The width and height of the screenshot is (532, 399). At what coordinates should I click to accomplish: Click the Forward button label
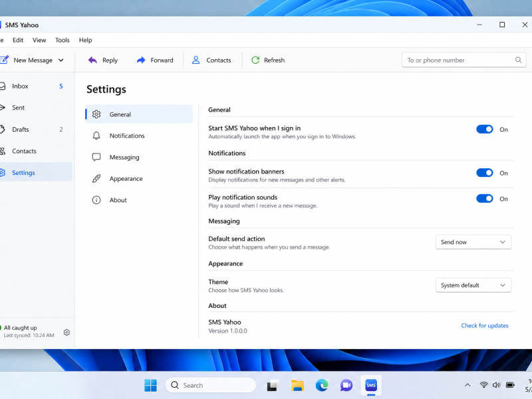tap(162, 60)
